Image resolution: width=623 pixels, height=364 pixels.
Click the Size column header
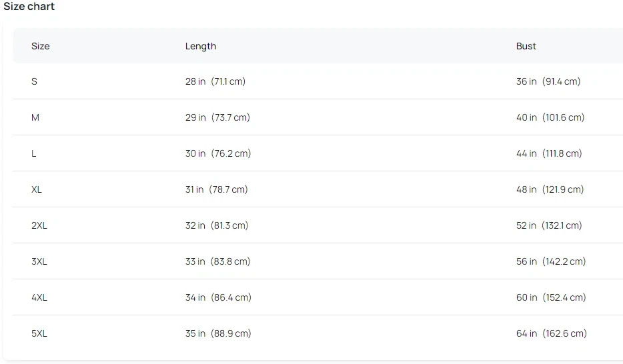coord(40,46)
